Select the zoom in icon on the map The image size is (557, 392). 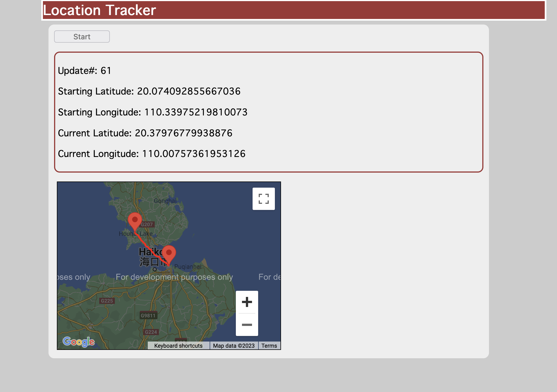tap(247, 302)
